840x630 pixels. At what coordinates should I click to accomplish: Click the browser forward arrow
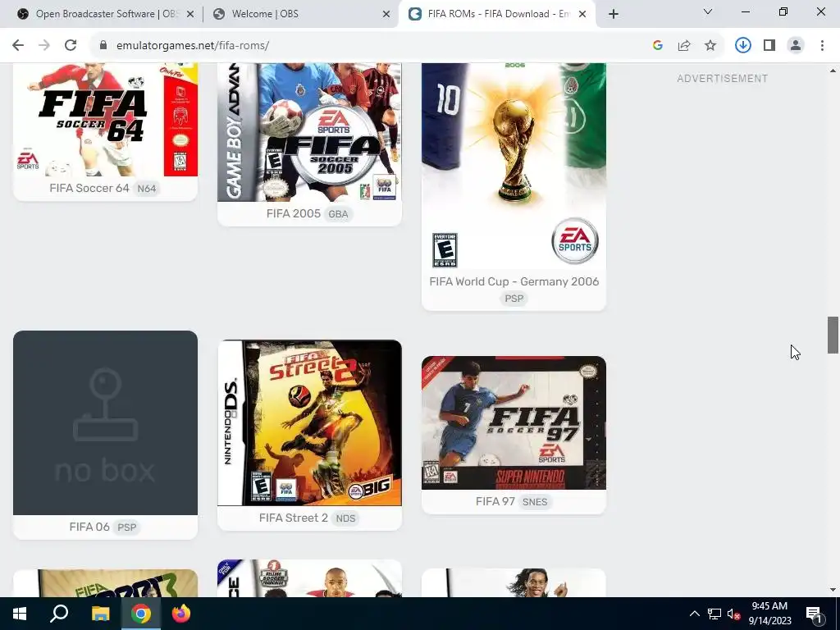coord(44,46)
